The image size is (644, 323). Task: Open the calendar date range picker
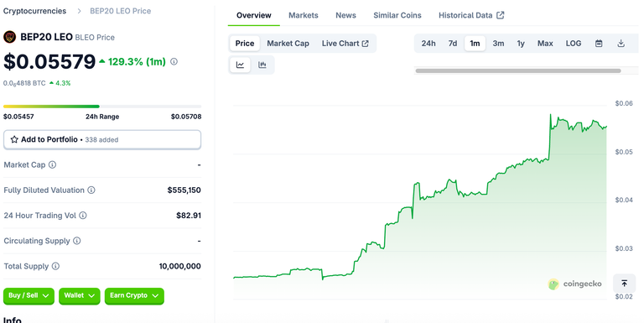(599, 43)
